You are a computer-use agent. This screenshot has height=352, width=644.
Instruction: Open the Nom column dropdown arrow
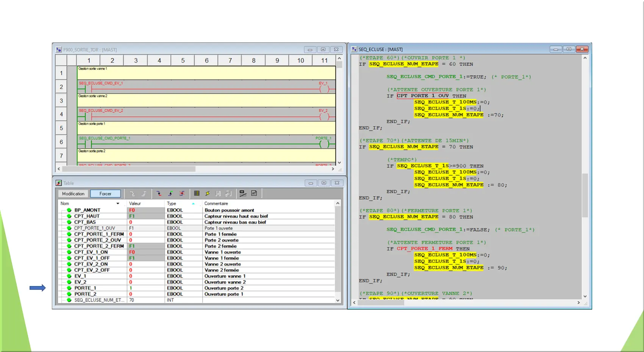click(118, 203)
